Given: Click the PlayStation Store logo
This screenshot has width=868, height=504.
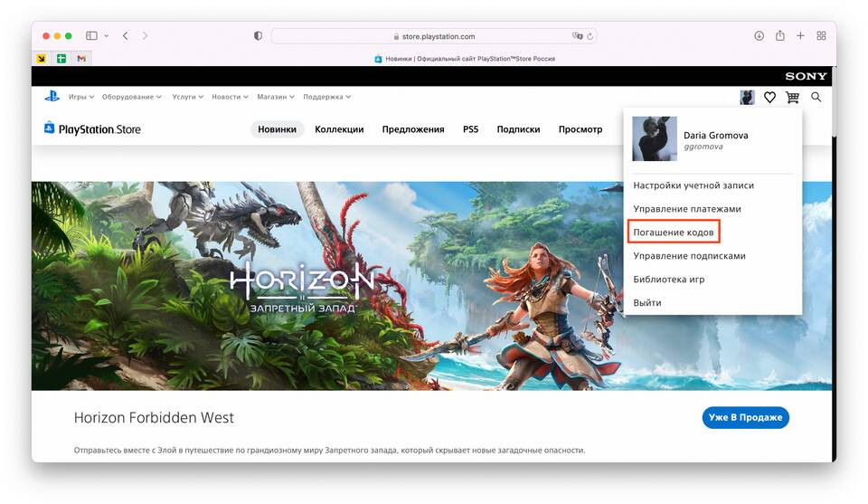Looking at the screenshot, I should [92, 129].
